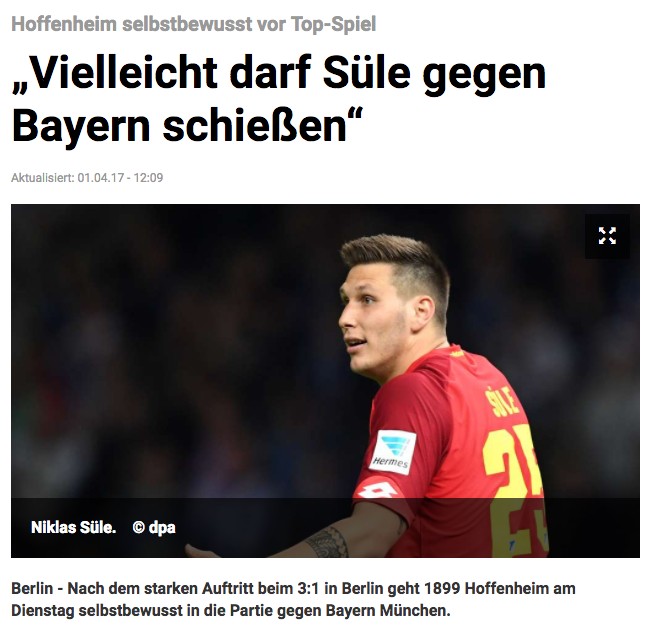Click the white Lotto logo on the sleeve

coord(377,490)
